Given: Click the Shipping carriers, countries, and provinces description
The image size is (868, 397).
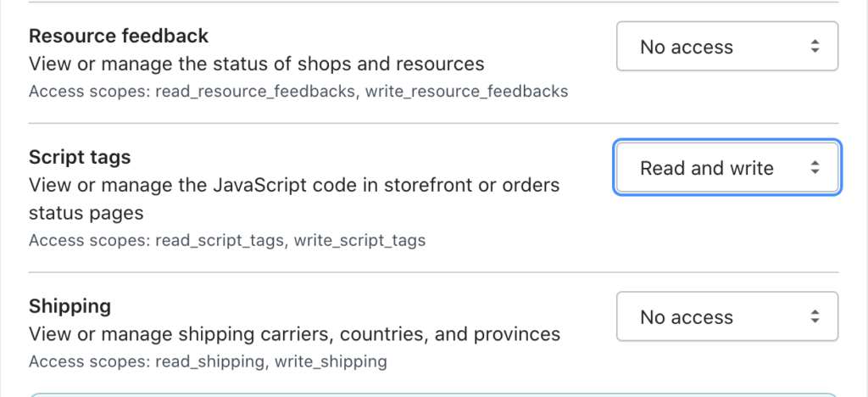Looking at the screenshot, I should click(x=294, y=334).
